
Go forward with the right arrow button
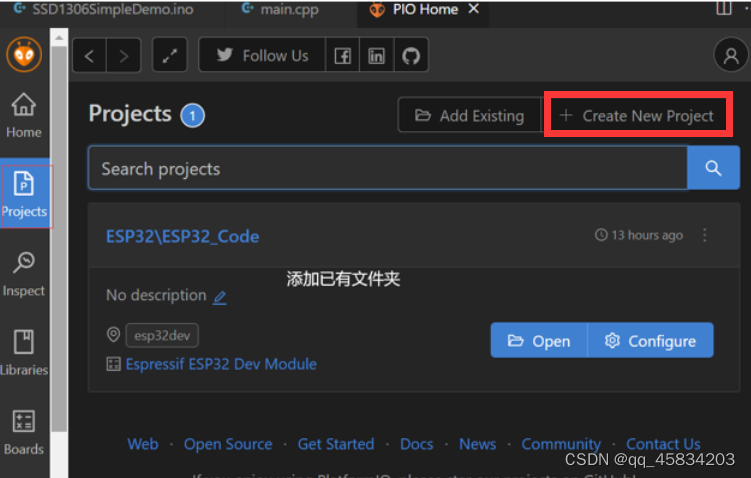(x=124, y=56)
